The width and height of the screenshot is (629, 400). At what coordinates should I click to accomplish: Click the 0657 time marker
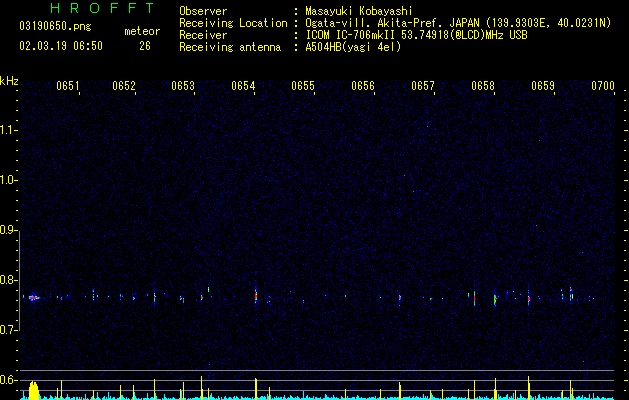tap(423, 86)
